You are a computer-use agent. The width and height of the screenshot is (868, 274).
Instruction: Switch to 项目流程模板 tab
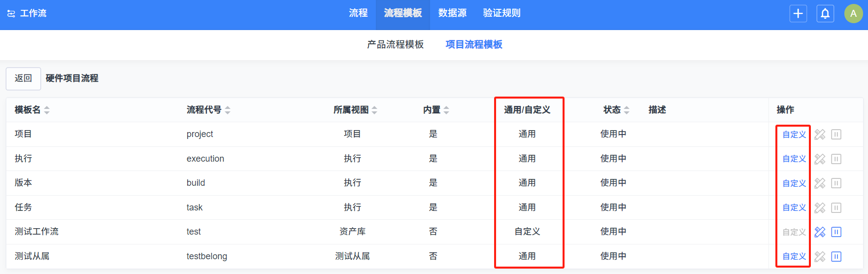pos(474,44)
